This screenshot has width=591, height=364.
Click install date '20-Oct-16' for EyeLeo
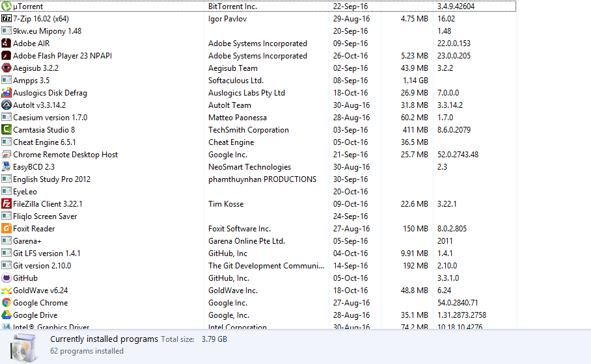(x=350, y=192)
